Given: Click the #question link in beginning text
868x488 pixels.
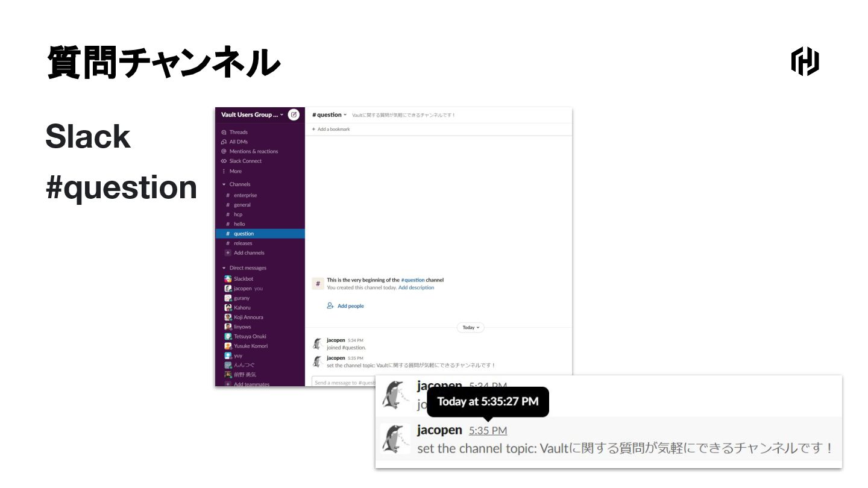Looking at the screenshot, I should point(413,280).
